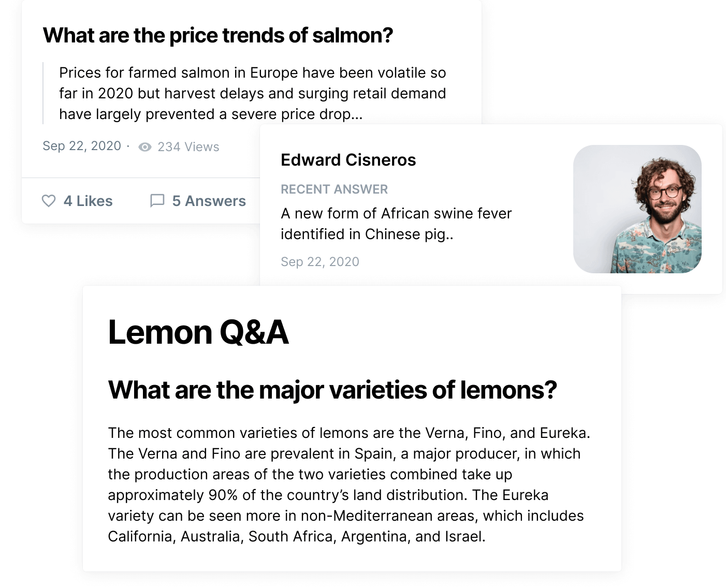This screenshot has height=588, width=726.
Task: Open the salmon price trends question title
Action: tap(217, 36)
